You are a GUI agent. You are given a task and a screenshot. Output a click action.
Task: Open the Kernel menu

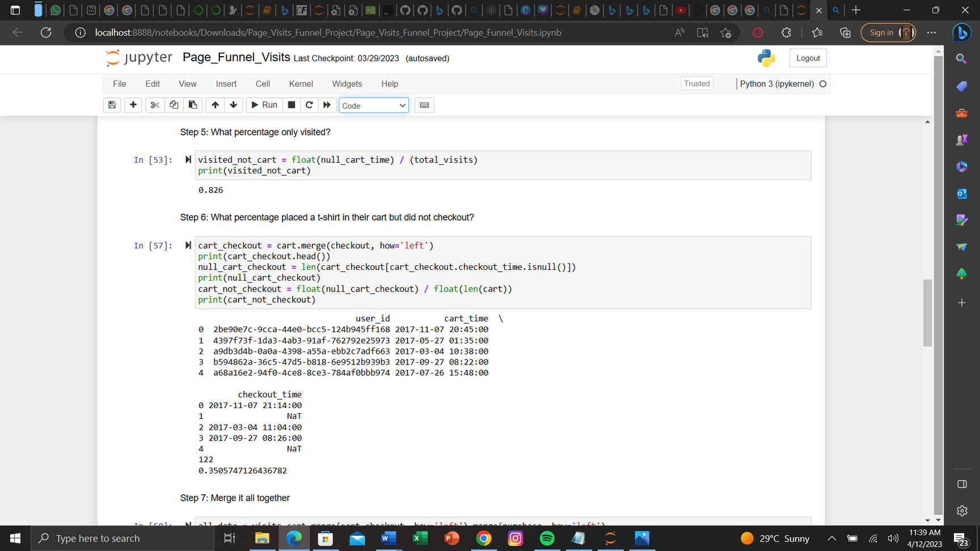[x=301, y=84]
